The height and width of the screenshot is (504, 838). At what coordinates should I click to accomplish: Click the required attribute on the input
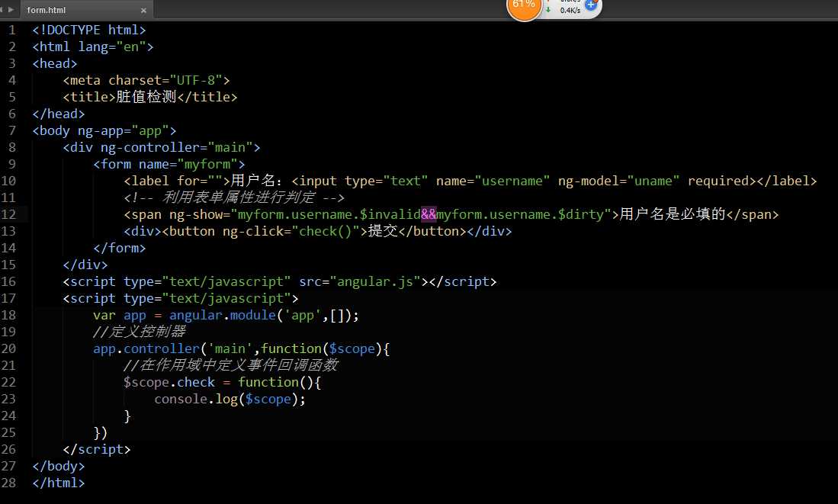click(718, 181)
